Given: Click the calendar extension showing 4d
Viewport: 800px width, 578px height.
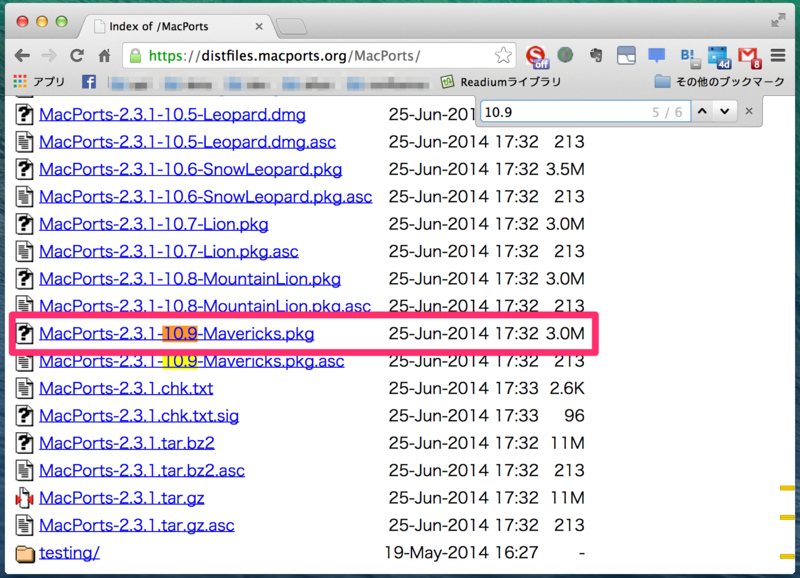Looking at the screenshot, I should [718, 56].
